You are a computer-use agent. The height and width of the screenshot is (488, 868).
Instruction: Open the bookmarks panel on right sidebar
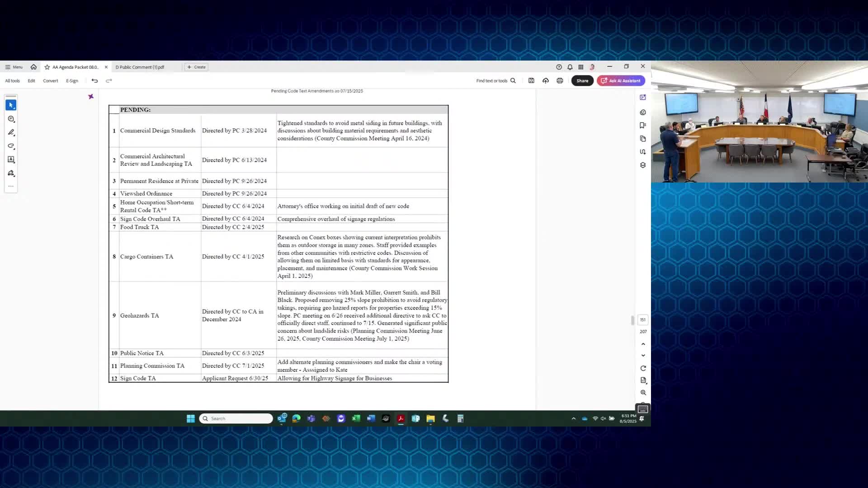click(642, 125)
